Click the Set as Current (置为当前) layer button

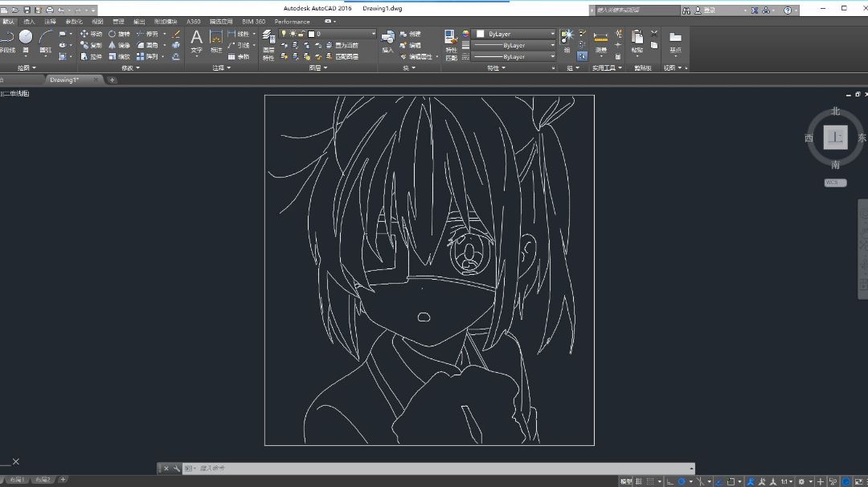pyautogui.click(x=342, y=45)
